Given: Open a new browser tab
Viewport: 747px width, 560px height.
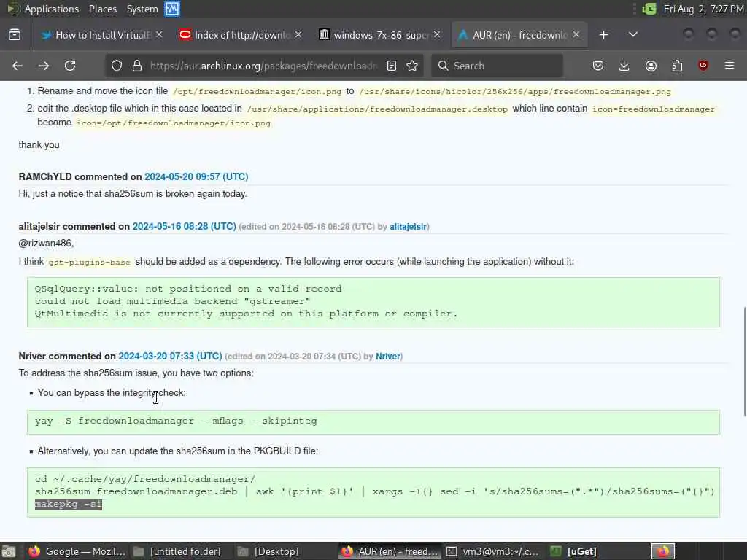Looking at the screenshot, I should (x=603, y=35).
